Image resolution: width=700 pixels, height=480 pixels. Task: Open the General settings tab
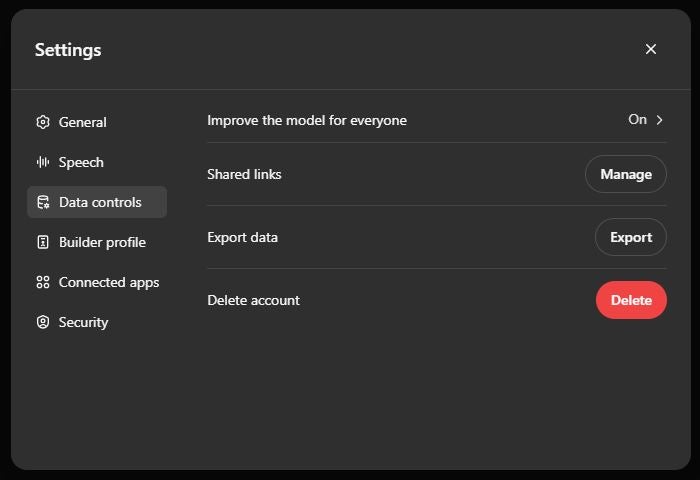click(x=97, y=122)
